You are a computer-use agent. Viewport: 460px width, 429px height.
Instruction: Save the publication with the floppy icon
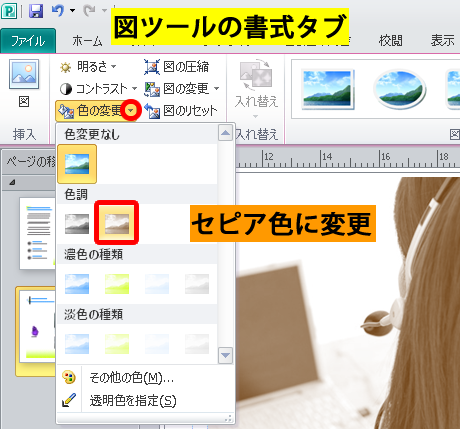(x=36, y=11)
